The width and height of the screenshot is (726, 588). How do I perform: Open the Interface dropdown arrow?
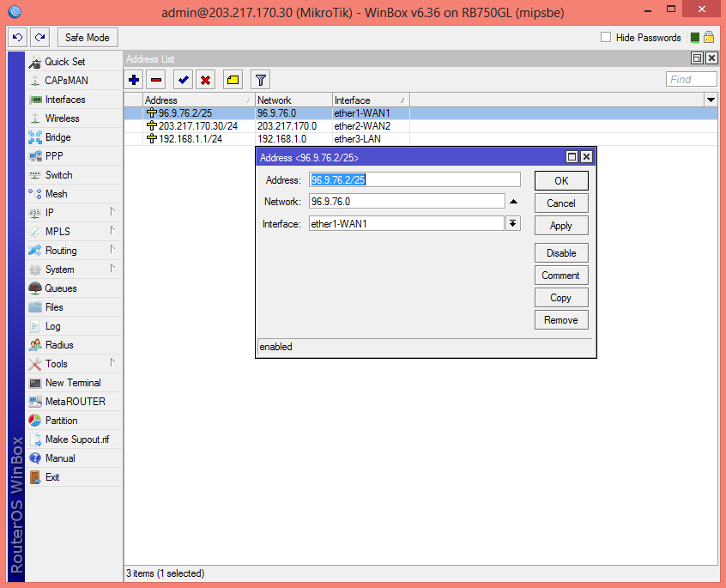tap(513, 224)
